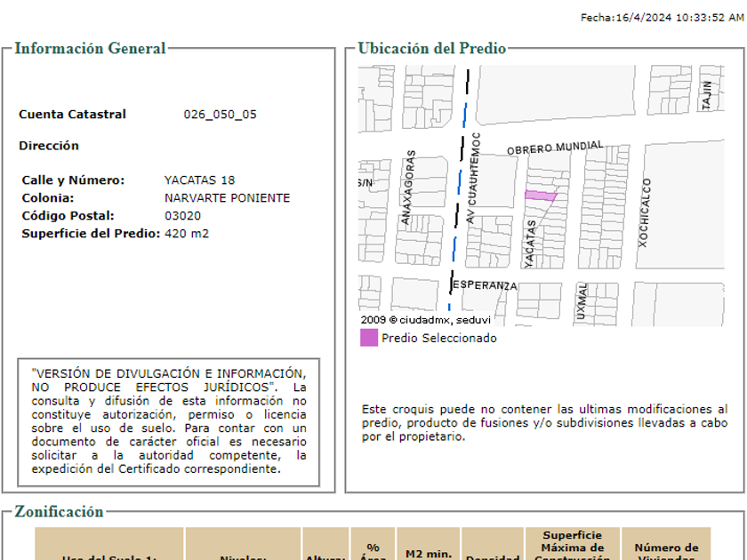Click the XOCHICALCO street label on map
The width and height of the screenshot is (747, 560).
point(644,212)
